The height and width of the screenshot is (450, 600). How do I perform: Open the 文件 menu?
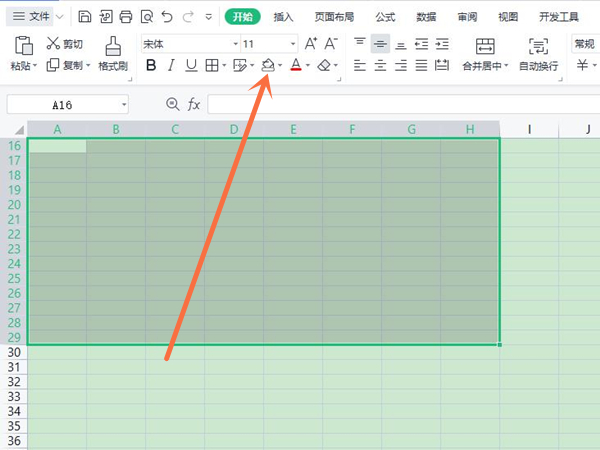pos(31,16)
